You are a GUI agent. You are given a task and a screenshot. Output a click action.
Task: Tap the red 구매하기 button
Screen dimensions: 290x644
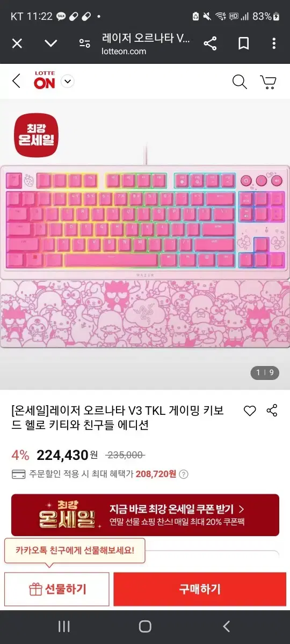click(200, 589)
